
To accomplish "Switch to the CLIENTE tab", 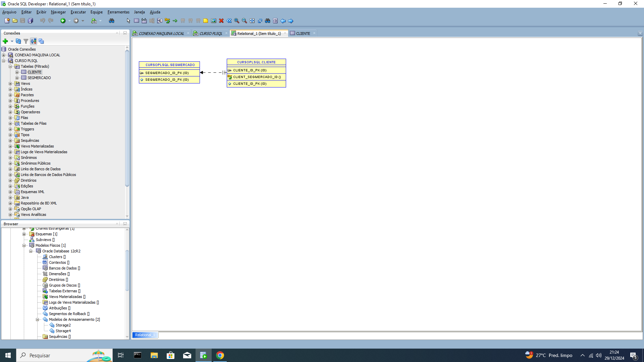I will 303,33.
